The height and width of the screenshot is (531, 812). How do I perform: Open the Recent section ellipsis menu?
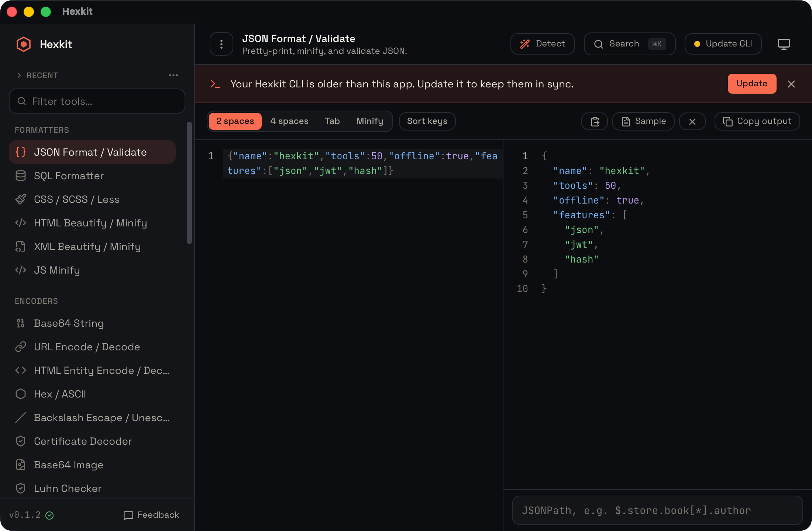(x=173, y=75)
